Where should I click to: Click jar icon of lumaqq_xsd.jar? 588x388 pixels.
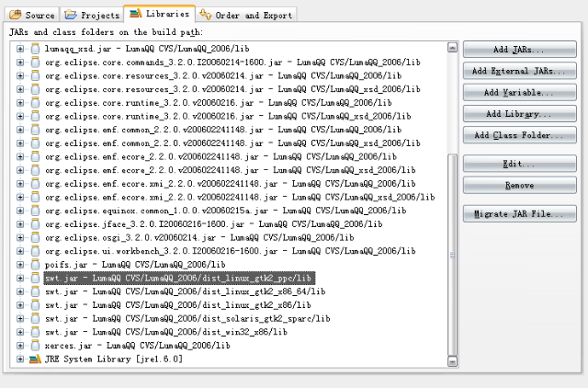click(35, 49)
